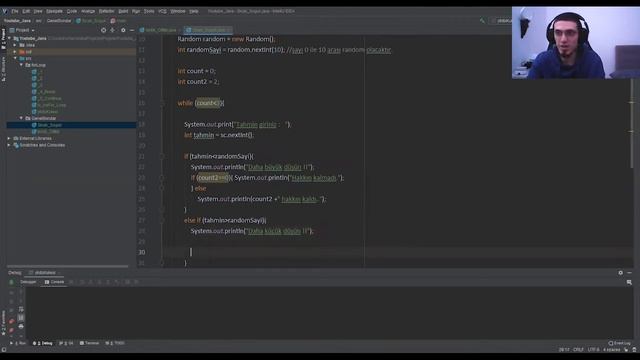Open the Refactor menu
This screenshot has height=360, width=640.
[107, 11]
